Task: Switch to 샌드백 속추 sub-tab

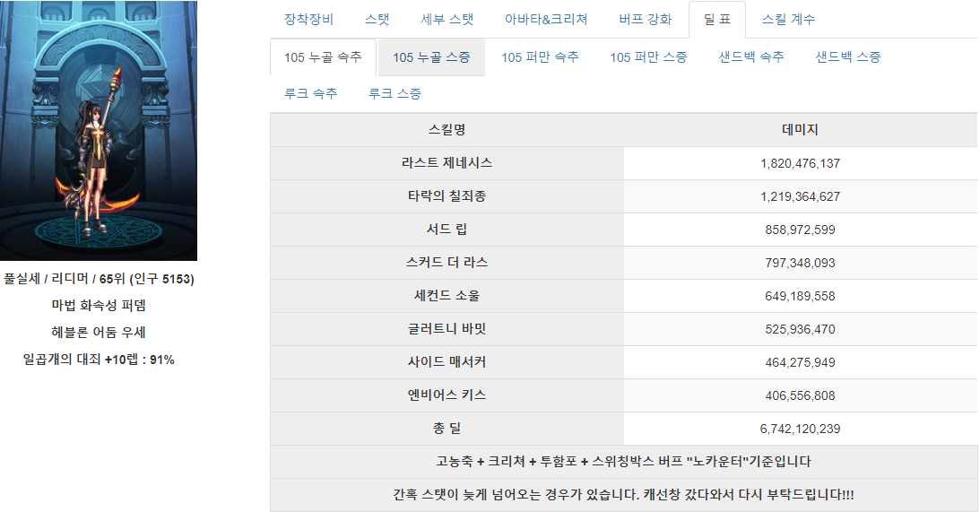Action: [751, 57]
